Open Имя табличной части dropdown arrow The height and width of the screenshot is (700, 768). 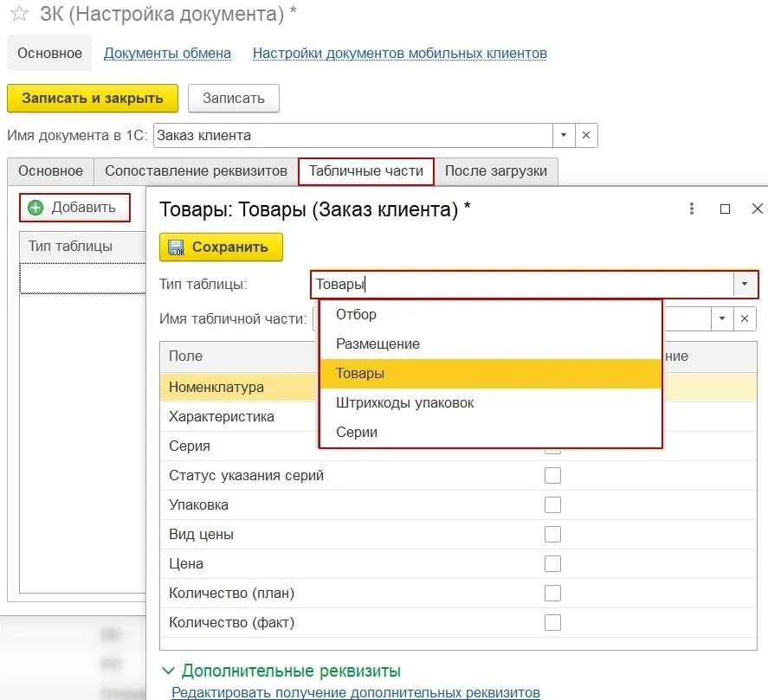(722, 318)
